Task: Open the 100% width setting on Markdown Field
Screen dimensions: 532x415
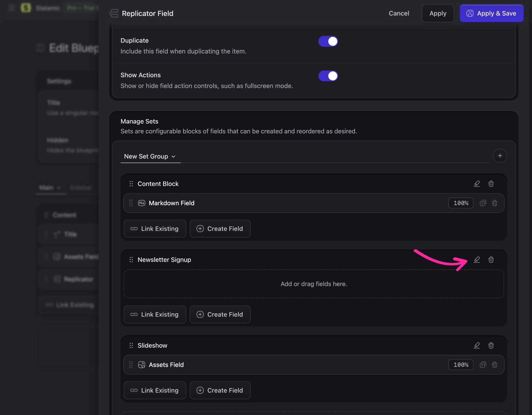Action: click(460, 203)
